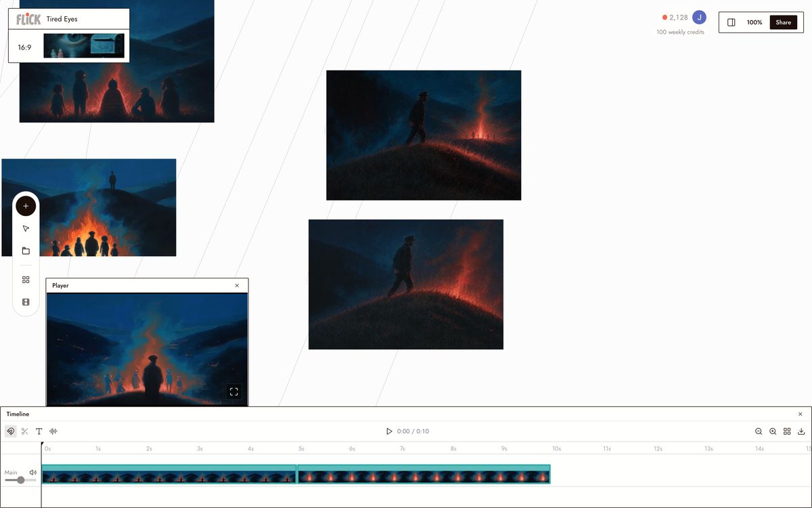Click the Timeline panel title

tap(18, 414)
